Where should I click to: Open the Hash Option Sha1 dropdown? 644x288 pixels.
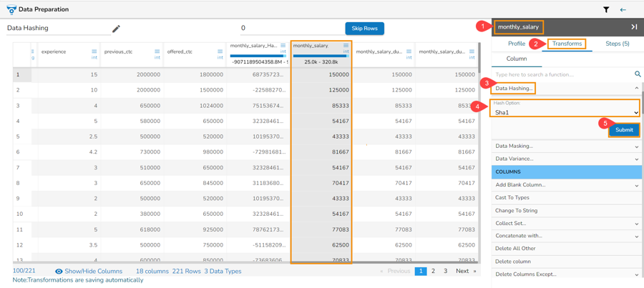[565, 112]
